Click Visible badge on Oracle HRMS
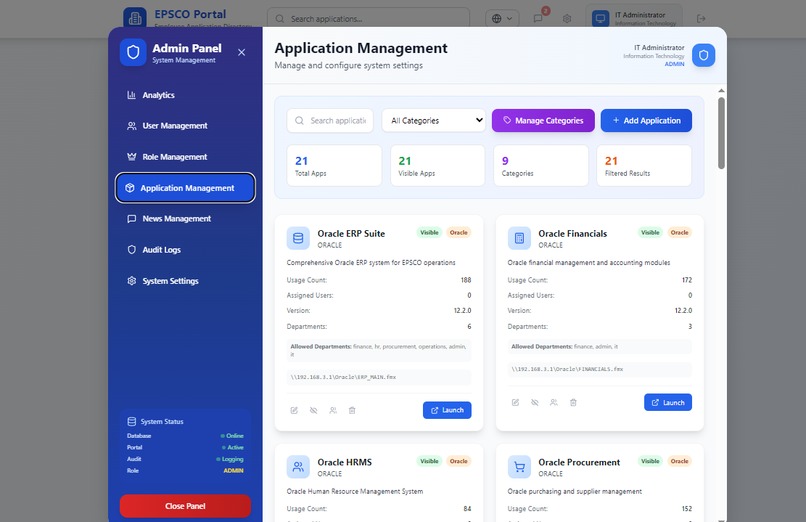 (429, 461)
